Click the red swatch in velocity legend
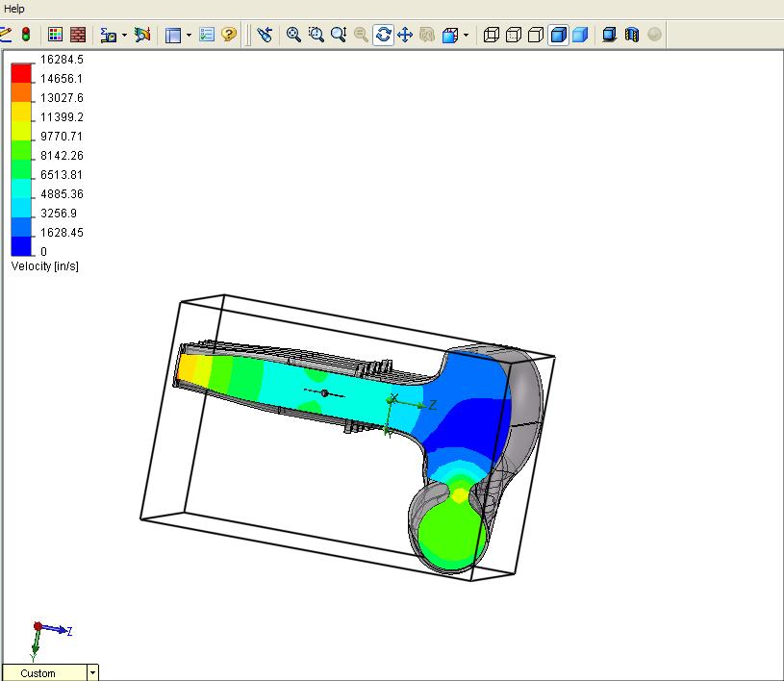 [22, 74]
